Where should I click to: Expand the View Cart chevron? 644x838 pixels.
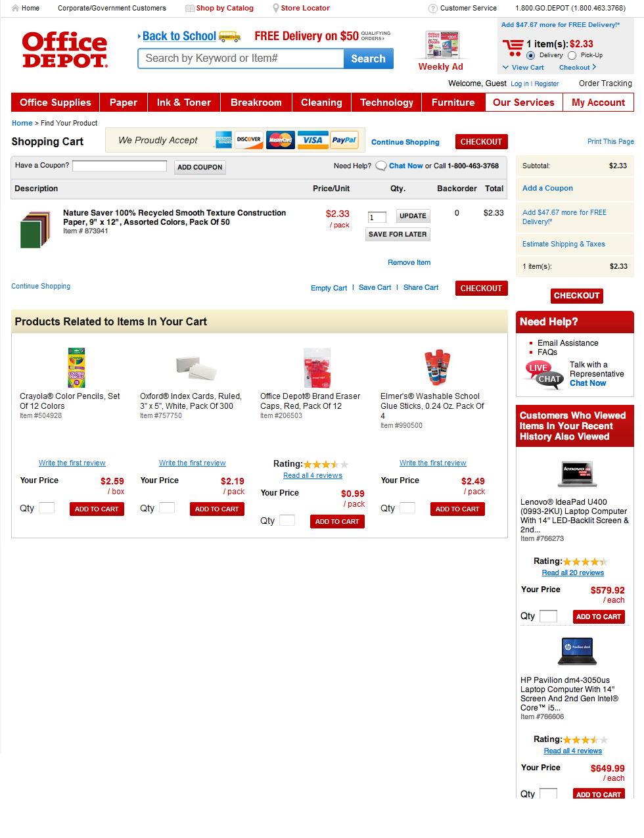505,68
